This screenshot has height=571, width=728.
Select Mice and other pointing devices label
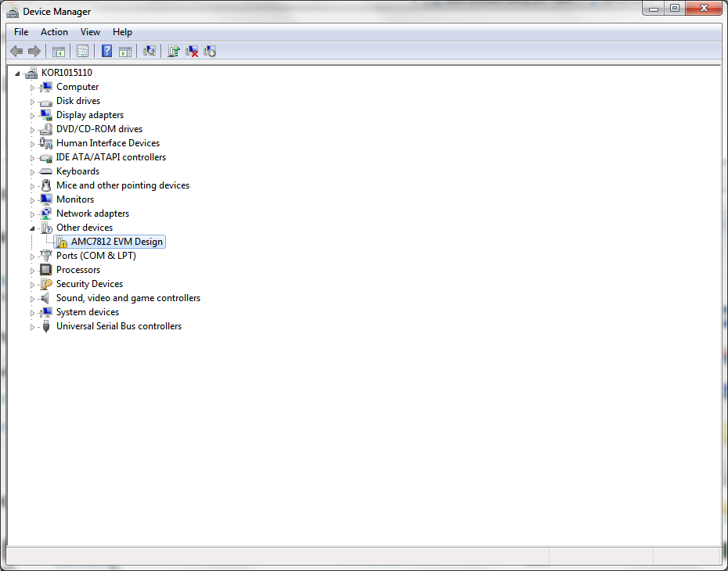[x=123, y=185]
